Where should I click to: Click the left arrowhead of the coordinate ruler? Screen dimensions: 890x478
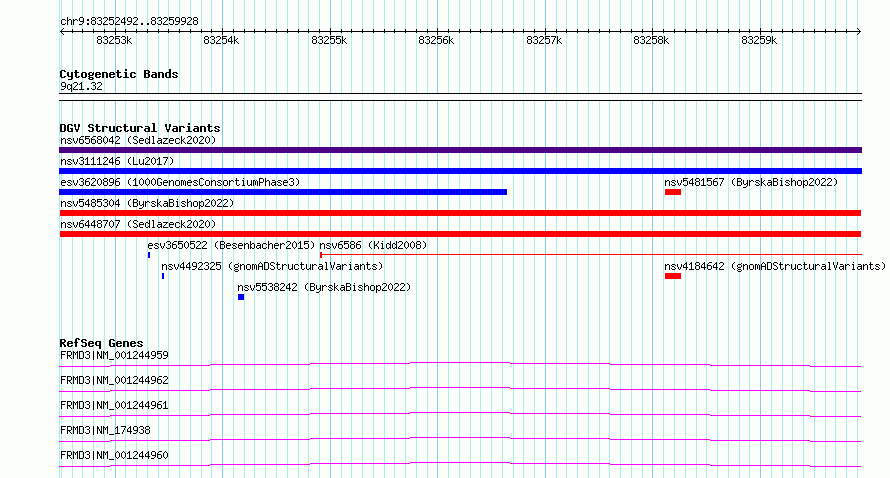pos(62,32)
